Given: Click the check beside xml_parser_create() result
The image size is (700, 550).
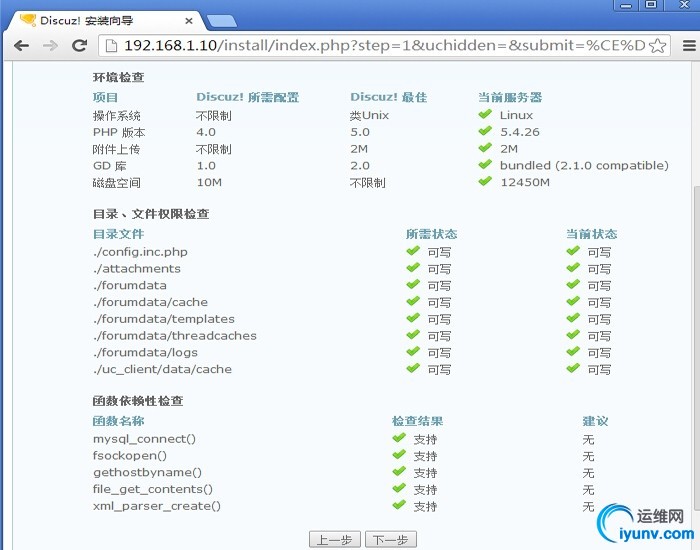Looking at the screenshot, I should [x=399, y=505].
